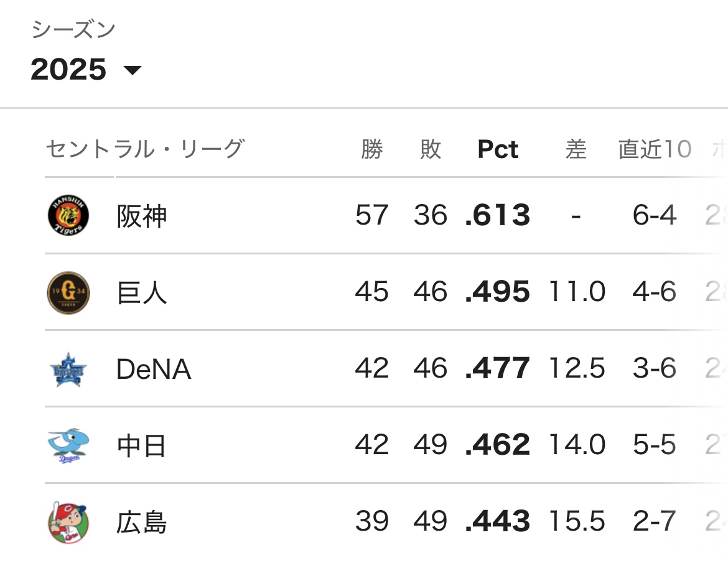The height and width of the screenshot is (586, 728).
Task: Sort by the 敗 losses column header
Action: 431,149
